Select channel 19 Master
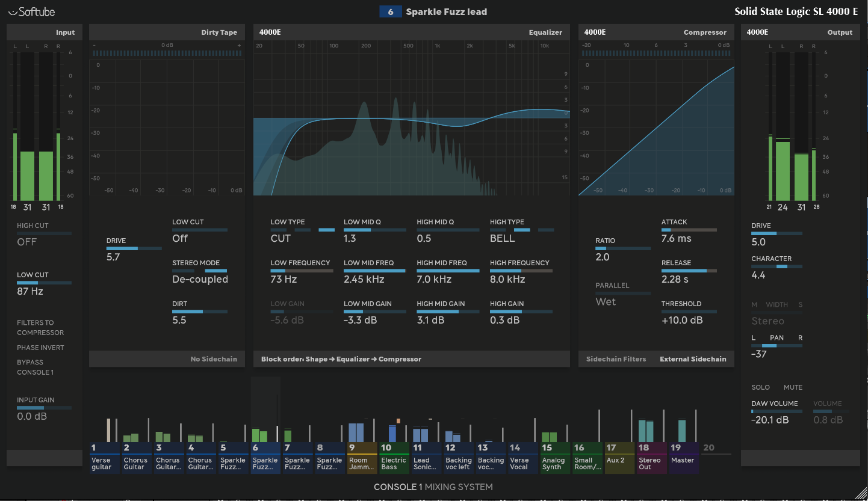 (x=683, y=458)
